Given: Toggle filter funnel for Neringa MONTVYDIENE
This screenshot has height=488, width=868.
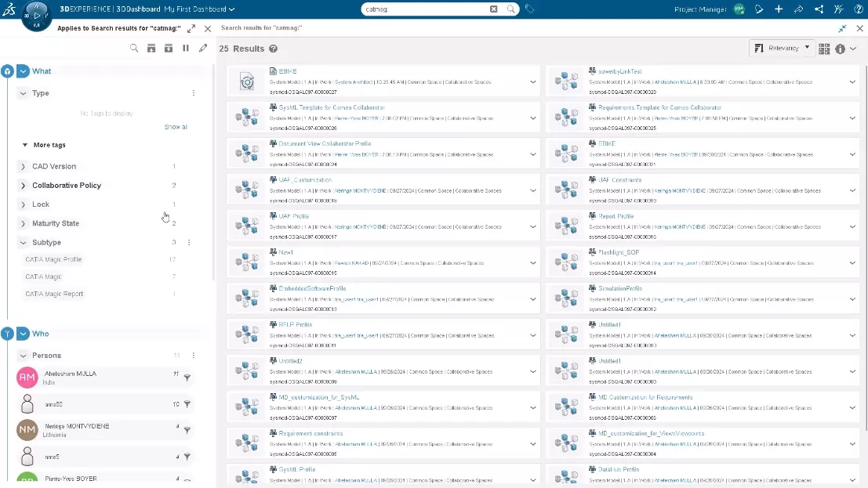Looking at the screenshot, I should point(187,431).
